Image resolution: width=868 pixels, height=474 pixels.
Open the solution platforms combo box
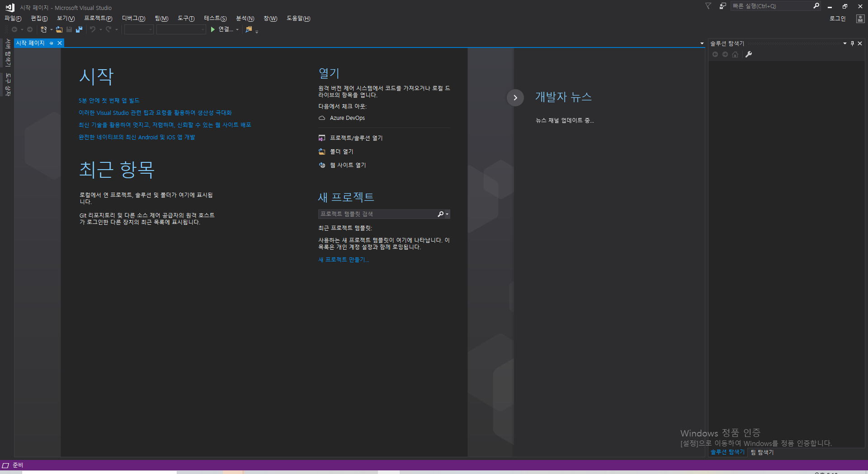(181, 29)
